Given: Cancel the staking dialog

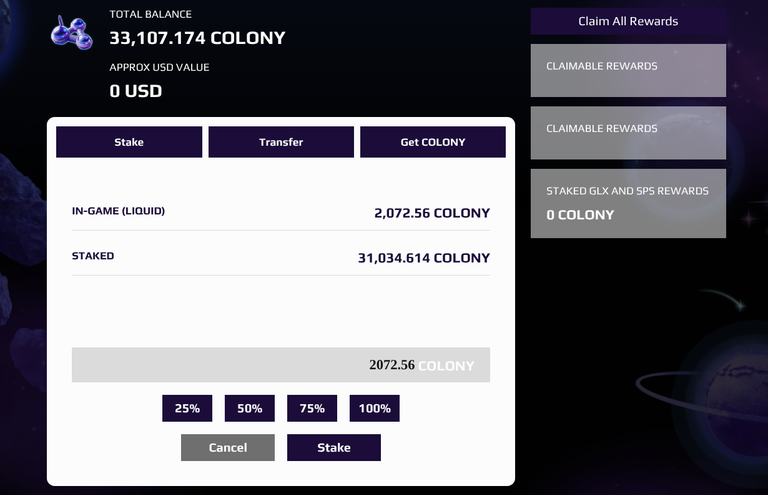Looking at the screenshot, I should coord(228,448).
